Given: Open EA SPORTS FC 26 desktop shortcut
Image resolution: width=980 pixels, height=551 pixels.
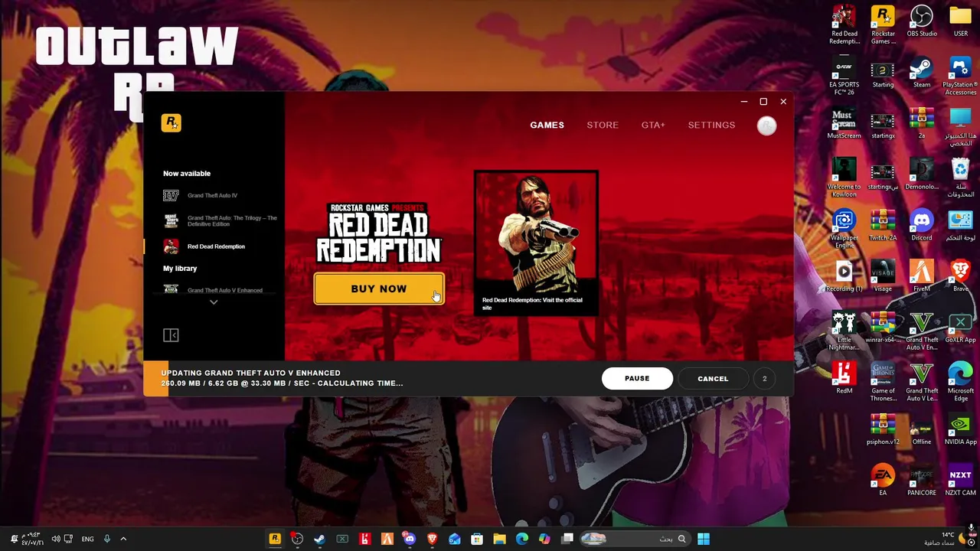Looking at the screenshot, I should 844,76.
